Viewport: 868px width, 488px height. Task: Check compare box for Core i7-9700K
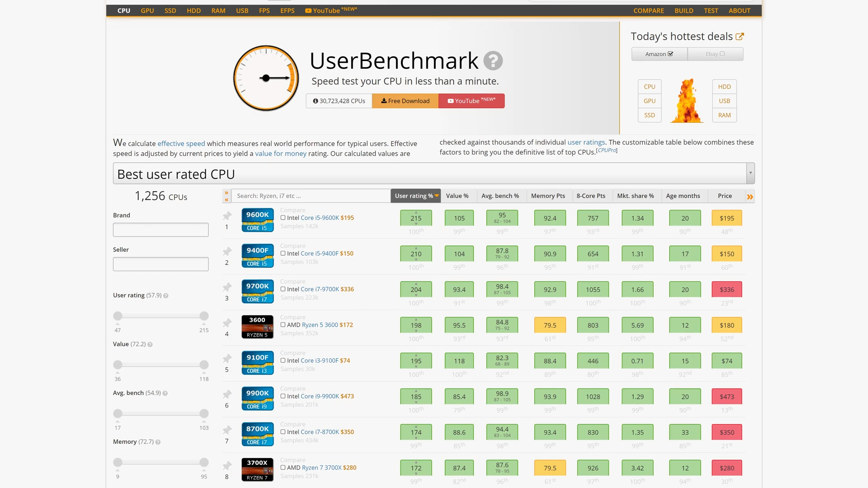tap(283, 289)
